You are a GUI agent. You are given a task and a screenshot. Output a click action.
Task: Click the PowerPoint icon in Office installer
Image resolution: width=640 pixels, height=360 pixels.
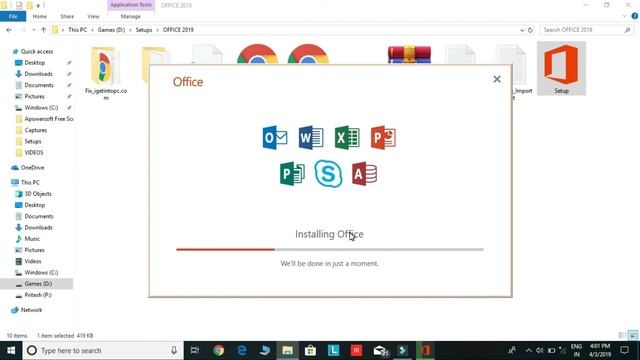coord(383,138)
